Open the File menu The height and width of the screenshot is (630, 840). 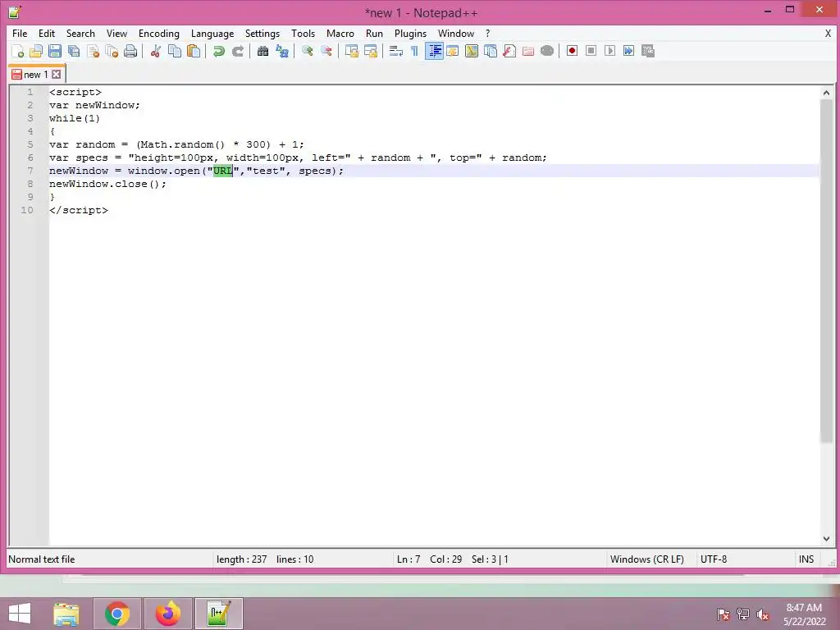pyautogui.click(x=20, y=33)
